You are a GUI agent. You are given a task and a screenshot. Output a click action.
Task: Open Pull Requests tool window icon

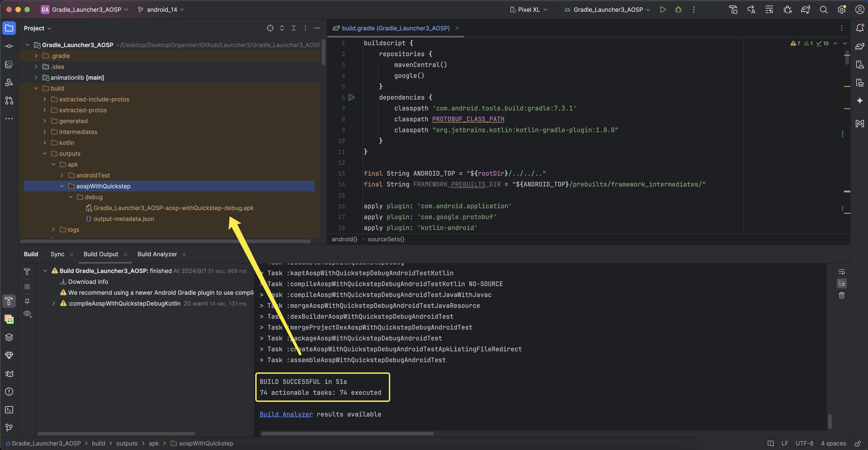click(x=9, y=101)
